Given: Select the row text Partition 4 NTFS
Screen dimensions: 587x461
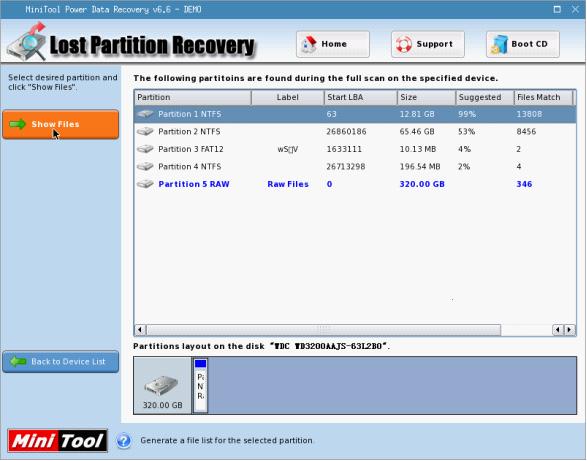Looking at the screenshot, I should tap(190, 166).
